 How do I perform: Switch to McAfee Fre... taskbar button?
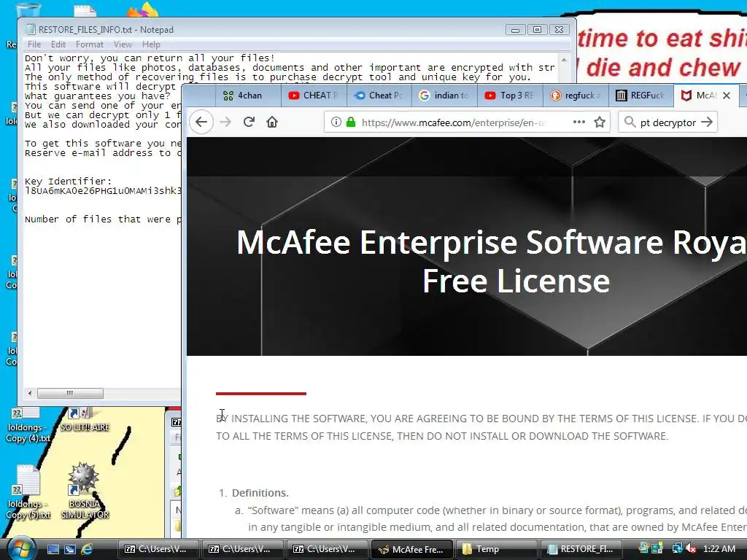[x=411, y=549]
